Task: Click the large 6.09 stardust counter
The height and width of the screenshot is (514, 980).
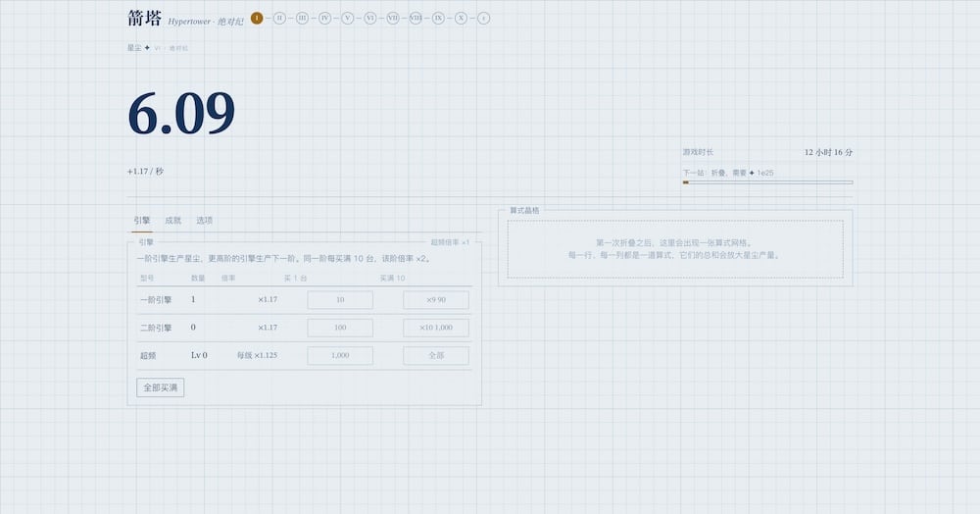Action: pyautogui.click(x=181, y=113)
